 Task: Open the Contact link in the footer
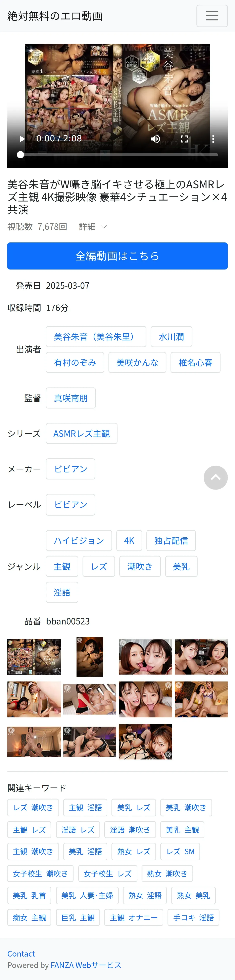[21, 953]
